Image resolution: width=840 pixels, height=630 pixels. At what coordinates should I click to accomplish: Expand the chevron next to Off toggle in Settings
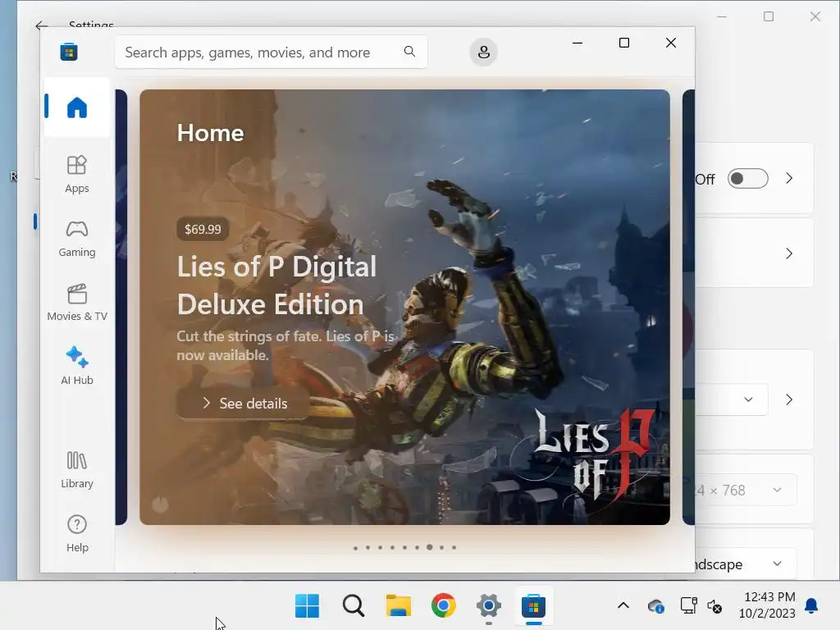point(789,178)
